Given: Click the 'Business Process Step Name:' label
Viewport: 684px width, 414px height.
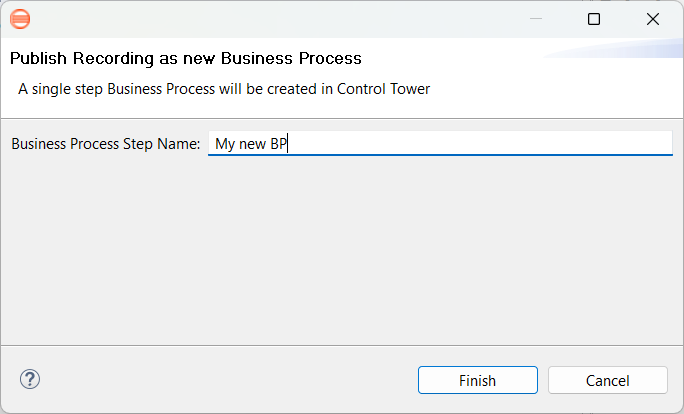Looking at the screenshot, I should (x=106, y=144).
